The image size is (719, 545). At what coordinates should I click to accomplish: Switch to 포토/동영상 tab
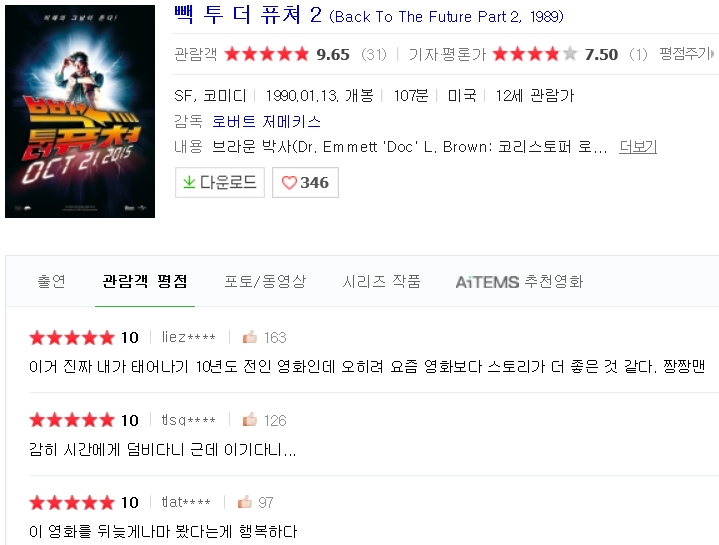[265, 282]
